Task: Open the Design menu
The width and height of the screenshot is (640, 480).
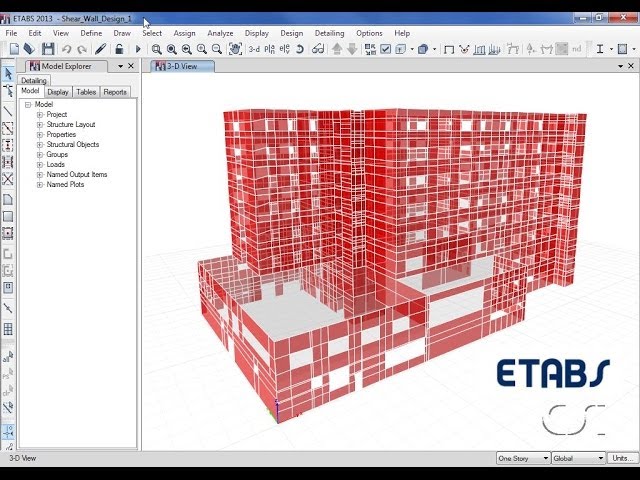Action: point(291,33)
